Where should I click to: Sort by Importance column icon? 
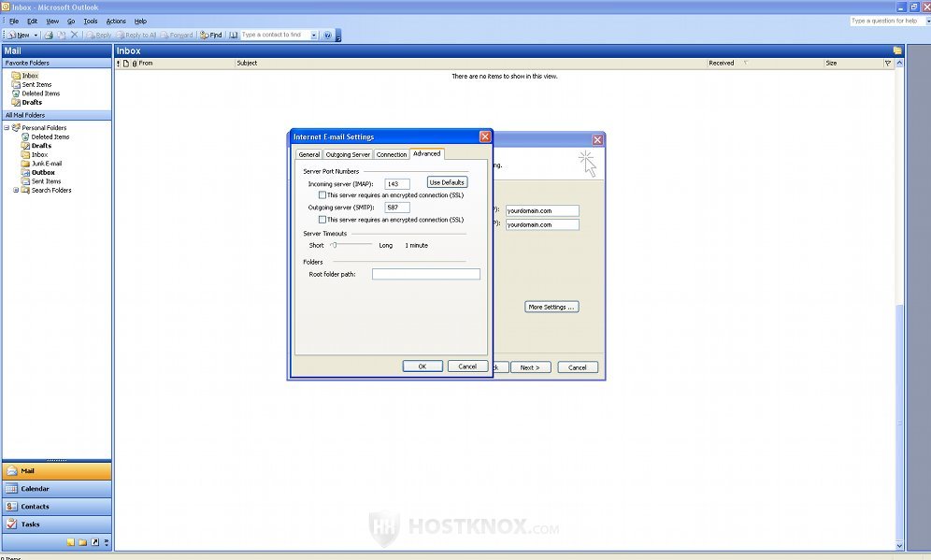click(x=118, y=63)
